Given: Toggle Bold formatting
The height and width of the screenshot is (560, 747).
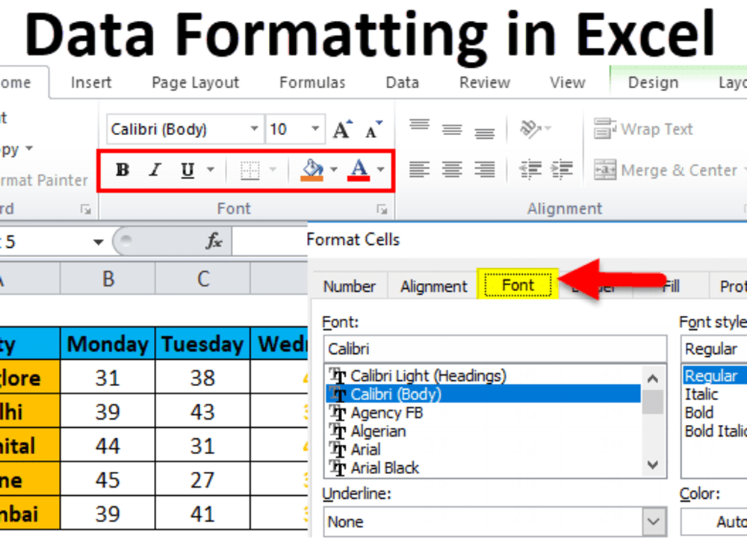Looking at the screenshot, I should click(122, 169).
